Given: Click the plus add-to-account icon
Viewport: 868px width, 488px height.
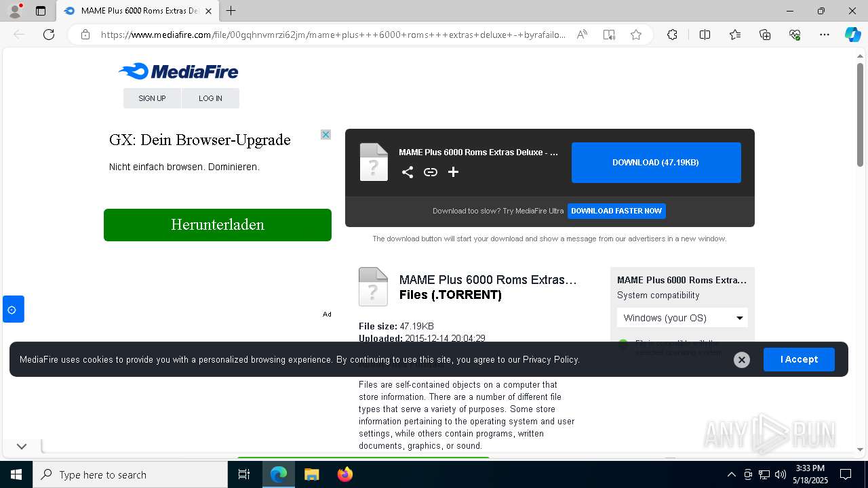Looking at the screenshot, I should 454,172.
